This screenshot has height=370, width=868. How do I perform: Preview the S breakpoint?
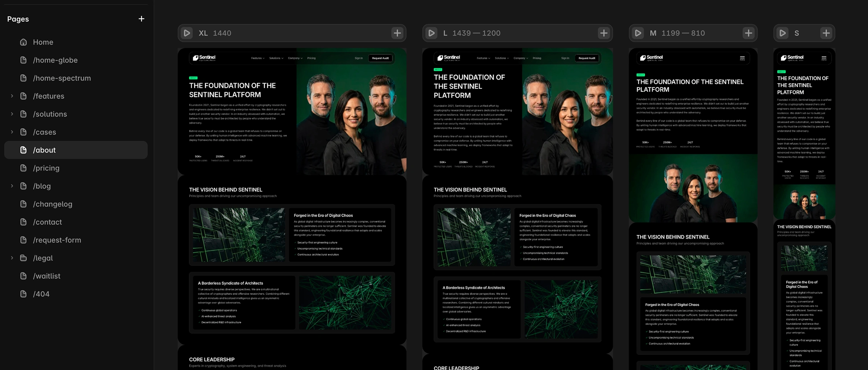pos(782,33)
